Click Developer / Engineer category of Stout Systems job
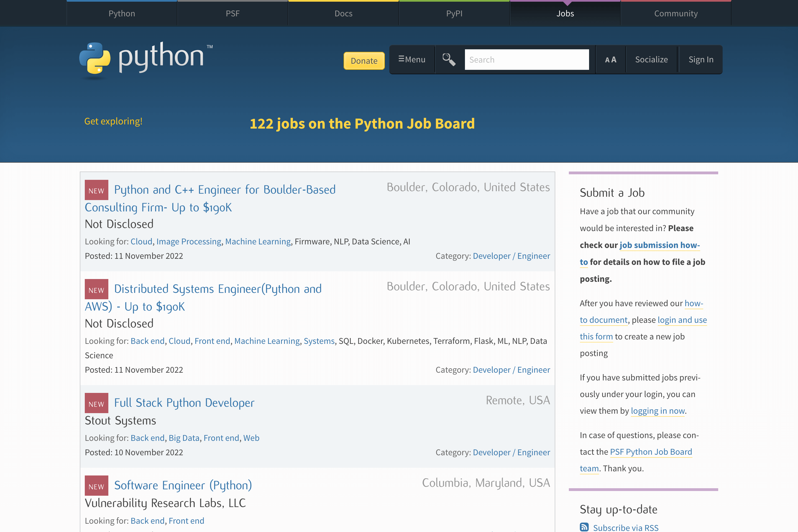This screenshot has width=798, height=532. click(x=511, y=452)
